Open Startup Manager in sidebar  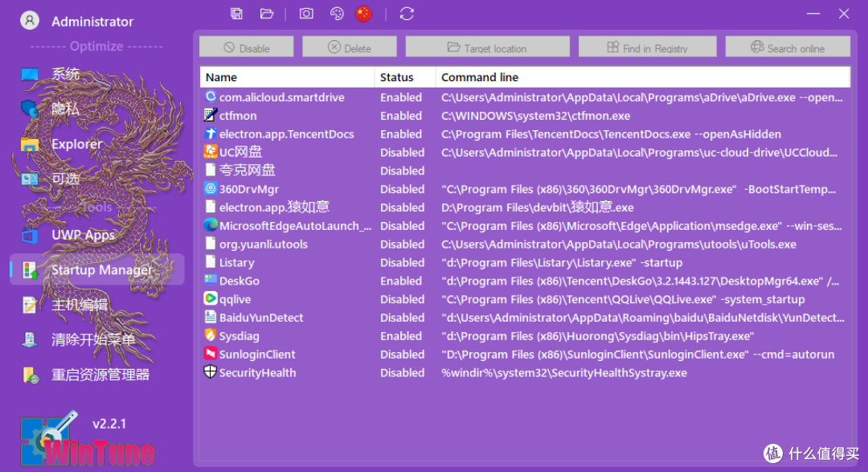pyautogui.click(x=100, y=270)
